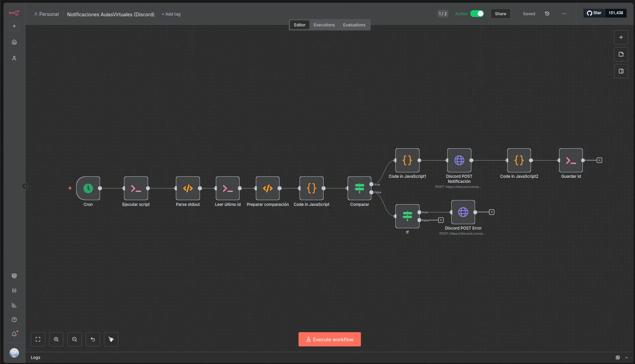Switch to the Evaluations tab
This screenshot has width=635, height=364.
tap(354, 25)
